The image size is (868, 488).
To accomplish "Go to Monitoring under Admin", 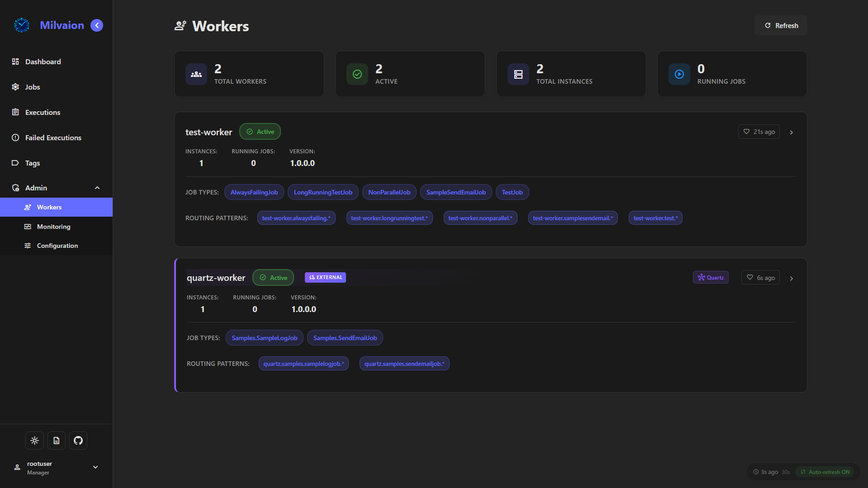I will [54, 227].
